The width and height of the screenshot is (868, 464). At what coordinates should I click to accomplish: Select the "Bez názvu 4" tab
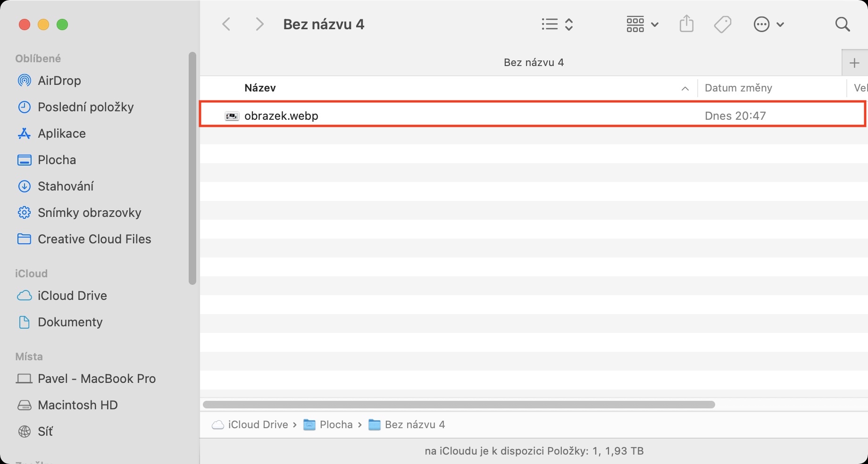(x=533, y=63)
